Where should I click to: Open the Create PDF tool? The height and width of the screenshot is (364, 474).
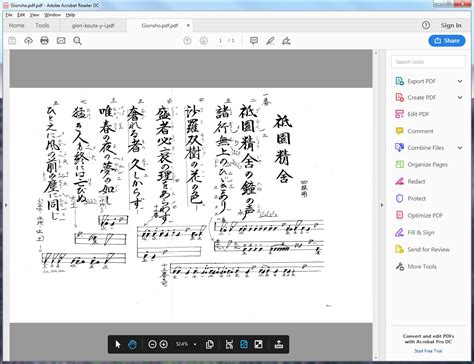[415, 97]
